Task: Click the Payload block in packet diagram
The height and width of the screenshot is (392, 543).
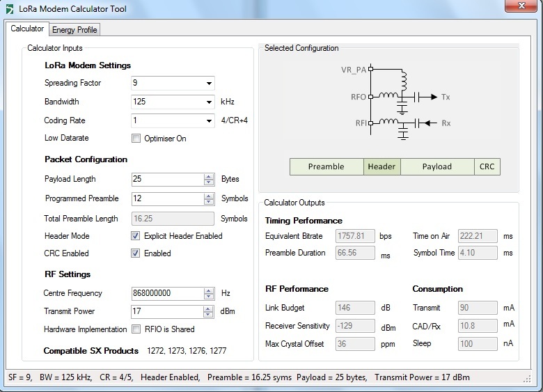Action: 436,166
